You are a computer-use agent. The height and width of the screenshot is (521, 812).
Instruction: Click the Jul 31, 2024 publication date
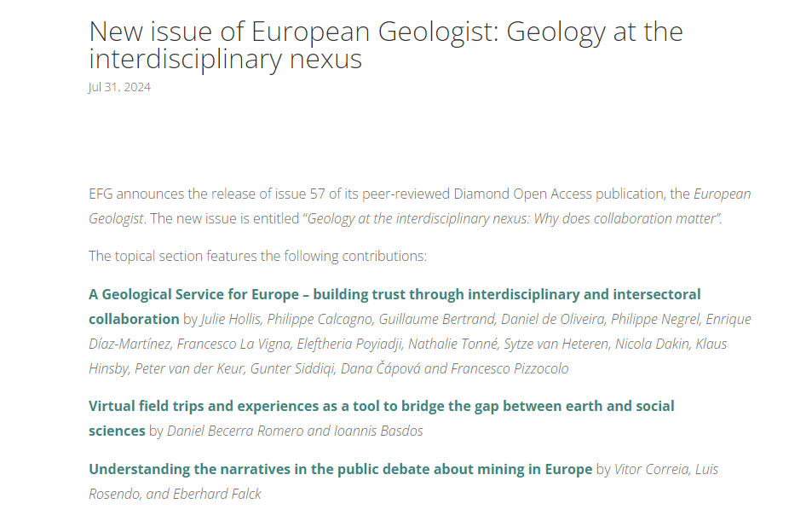click(119, 87)
